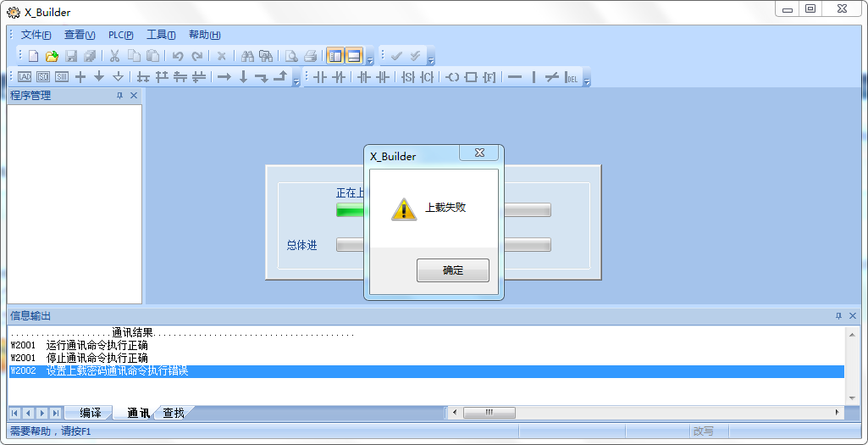Pin the 程序管理 panel
This screenshot has width=868, height=445.
click(x=119, y=96)
